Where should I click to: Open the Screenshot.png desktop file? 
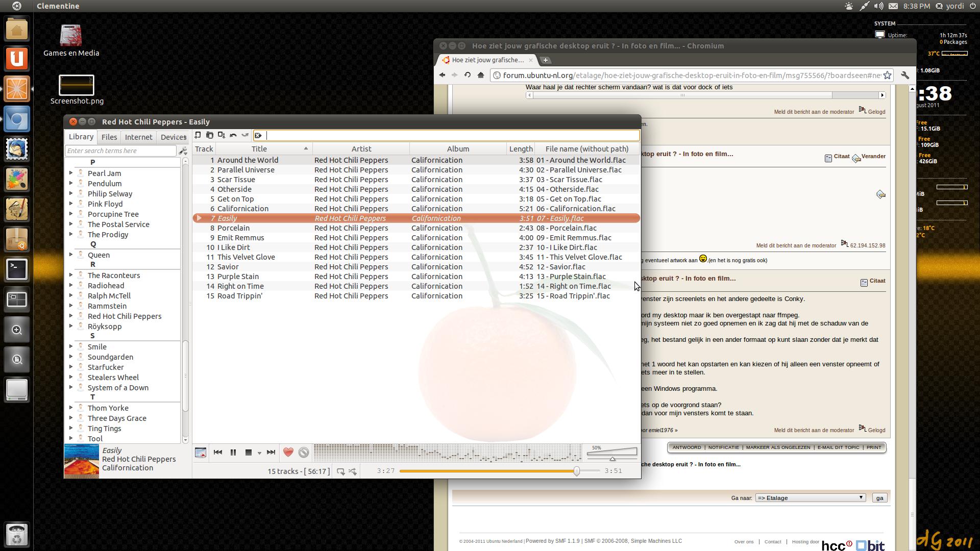click(77, 90)
